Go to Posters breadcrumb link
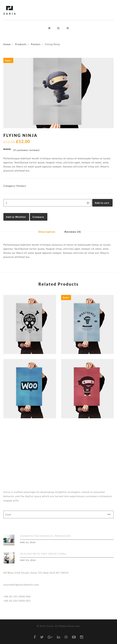117x644 pixels. tap(36, 44)
